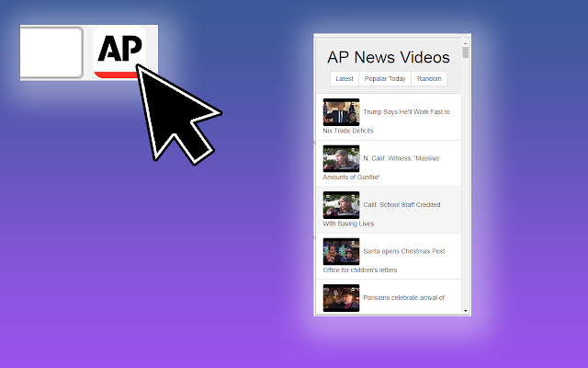Open 'N. Calif. Witness' headline link
588x368 pixels.
click(401, 158)
